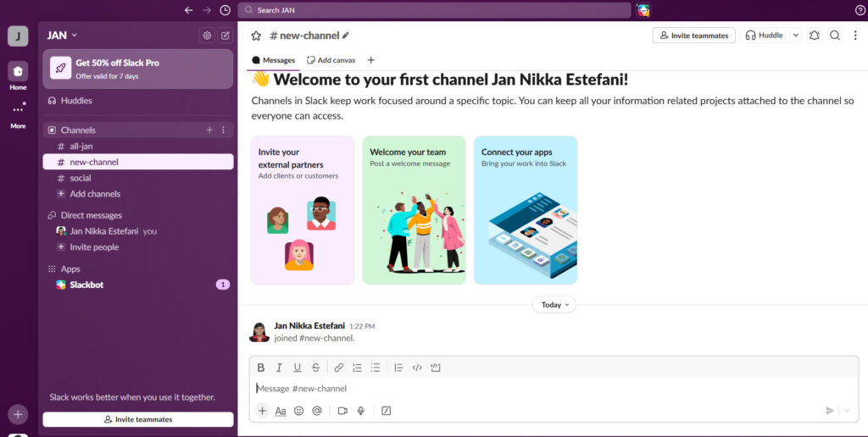This screenshot has height=437, width=868.
Task: Open the #new-channel title details
Action: pyautogui.click(x=309, y=36)
